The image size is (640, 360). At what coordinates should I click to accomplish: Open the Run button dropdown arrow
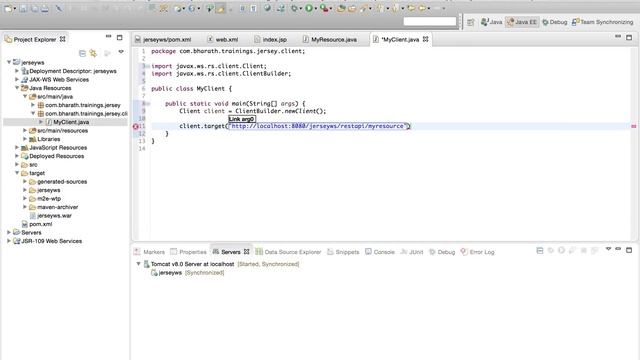tap(315, 9)
